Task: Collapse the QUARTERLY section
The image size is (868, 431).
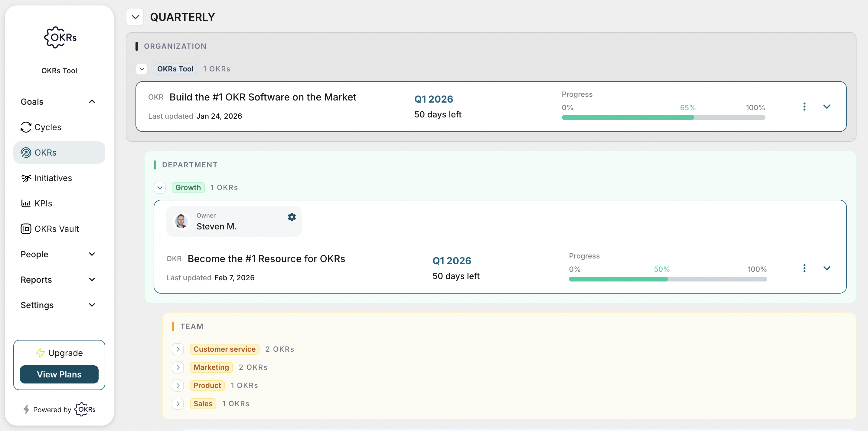Action: point(135,17)
